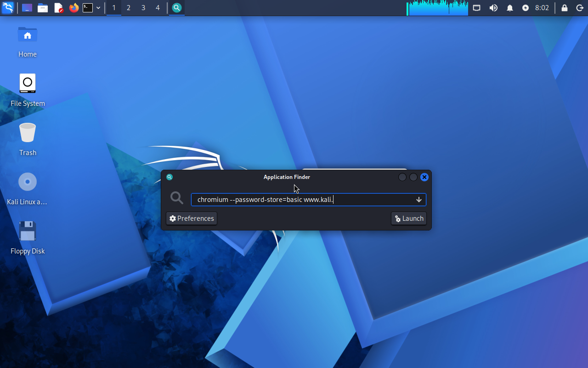The width and height of the screenshot is (588, 368).
Task: Click the show desktop panel icon
Action: (x=27, y=8)
